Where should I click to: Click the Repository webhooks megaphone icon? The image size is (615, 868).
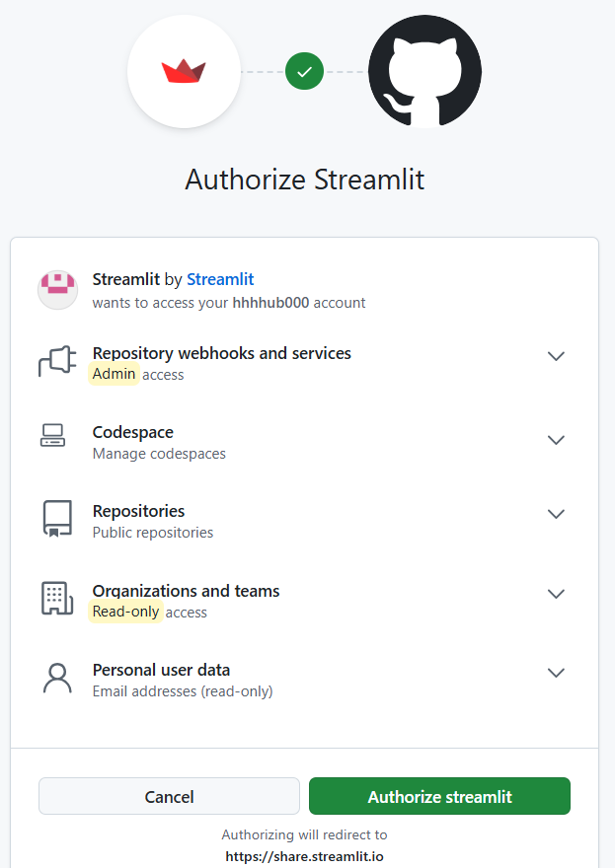click(55, 361)
